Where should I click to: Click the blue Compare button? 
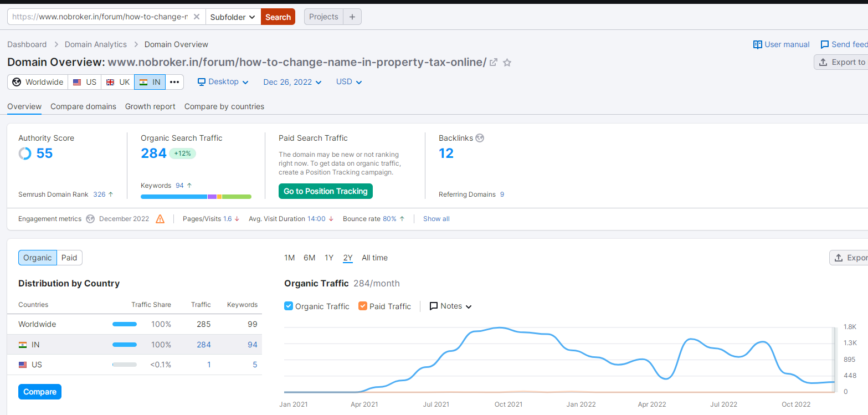point(40,392)
